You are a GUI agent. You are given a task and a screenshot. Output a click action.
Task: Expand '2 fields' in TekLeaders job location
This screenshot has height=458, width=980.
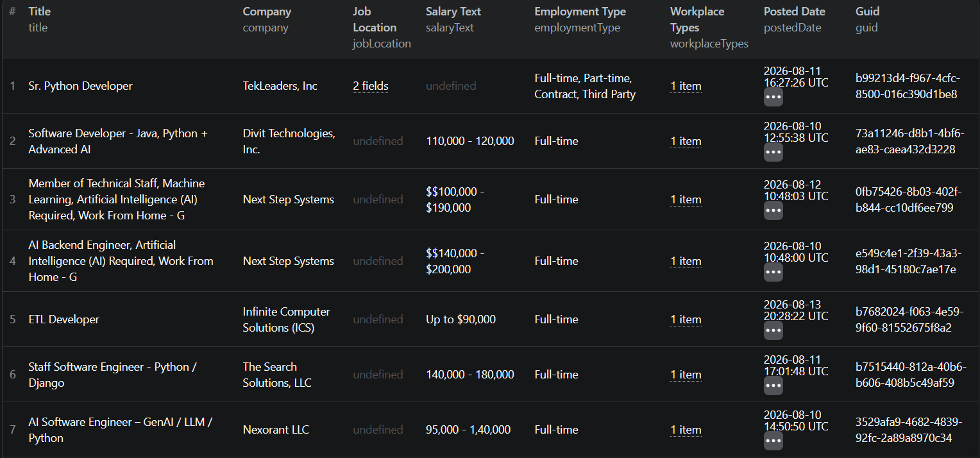point(371,86)
